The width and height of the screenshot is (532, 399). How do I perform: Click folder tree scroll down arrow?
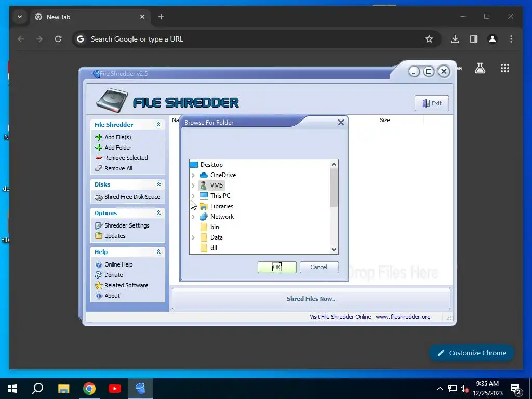coord(334,250)
